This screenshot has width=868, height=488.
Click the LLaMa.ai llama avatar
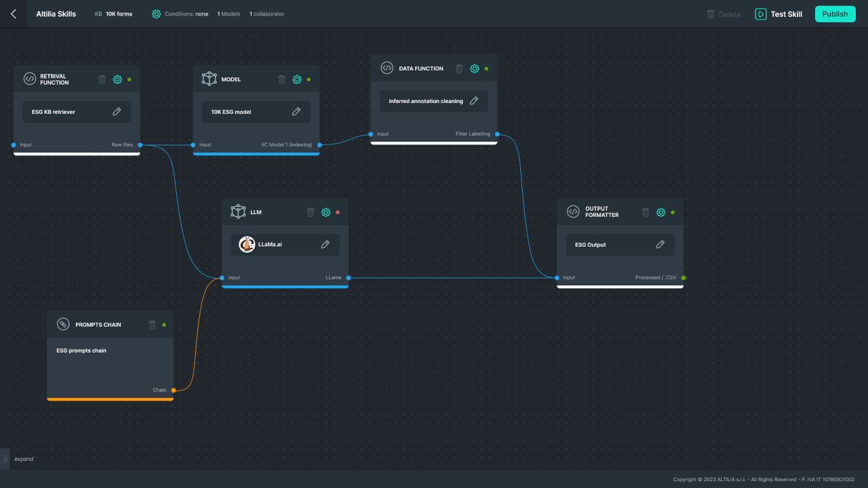pyautogui.click(x=247, y=245)
